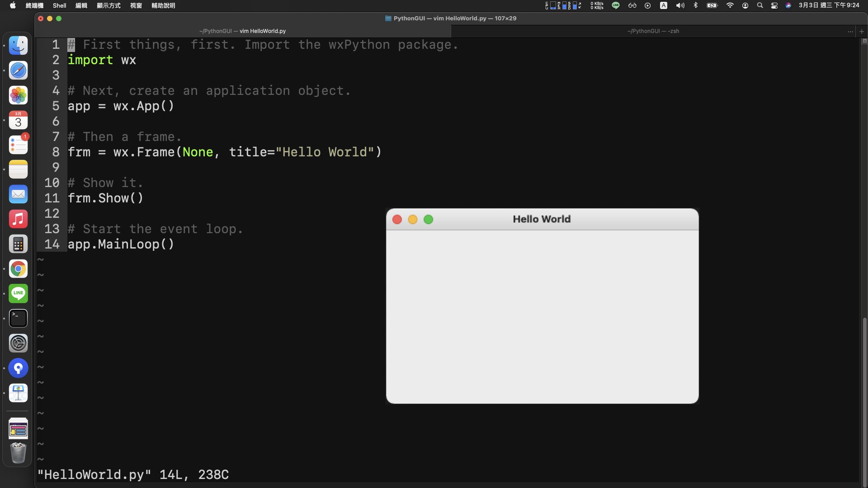This screenshot has width=868, height=488.
Task: Open the Mail app in the Dock
Action: 18,194
